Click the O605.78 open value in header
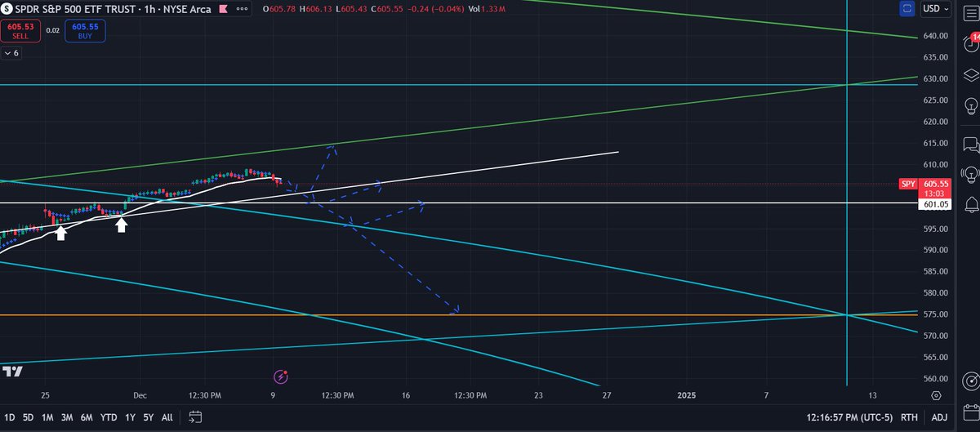Viewport: 980px width, 432px height. [x=279, y=10]
